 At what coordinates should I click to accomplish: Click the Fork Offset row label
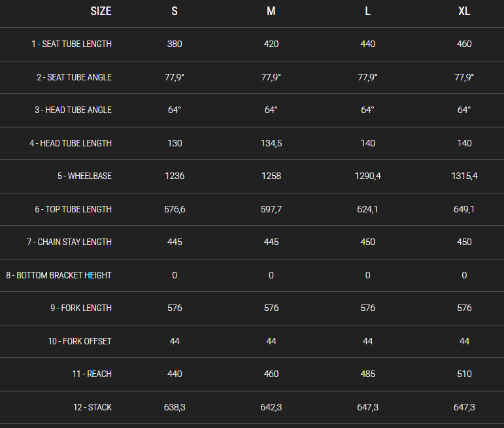(80, 341)
